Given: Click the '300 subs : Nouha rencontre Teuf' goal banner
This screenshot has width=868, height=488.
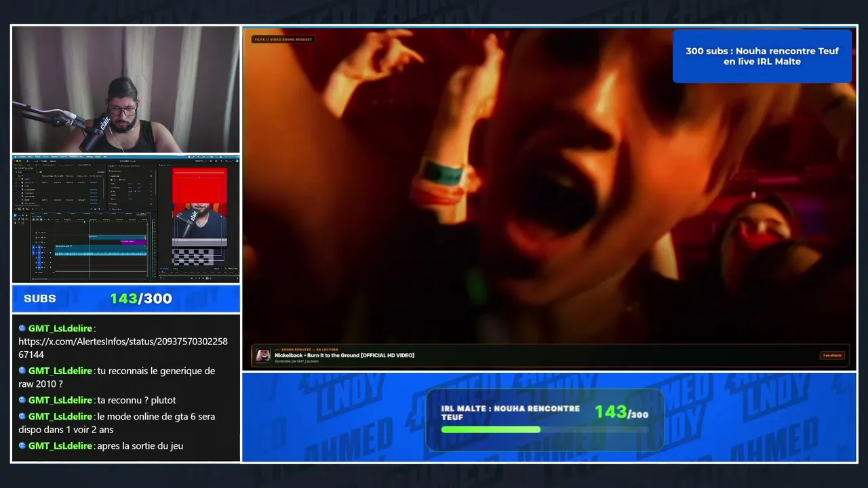Looking at the screenshot, I should tap(762, 56).
